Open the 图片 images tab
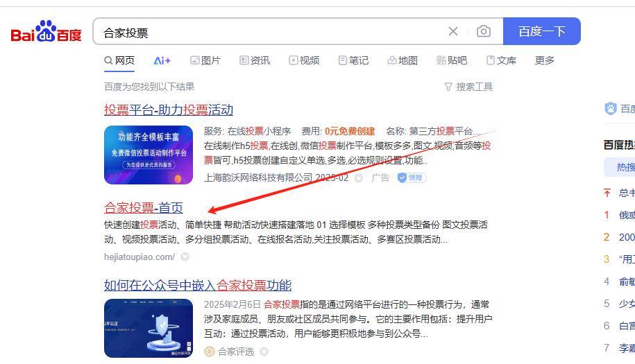This screenshot has width=635, height=364. pyautogui.click(x=205, y=61)
